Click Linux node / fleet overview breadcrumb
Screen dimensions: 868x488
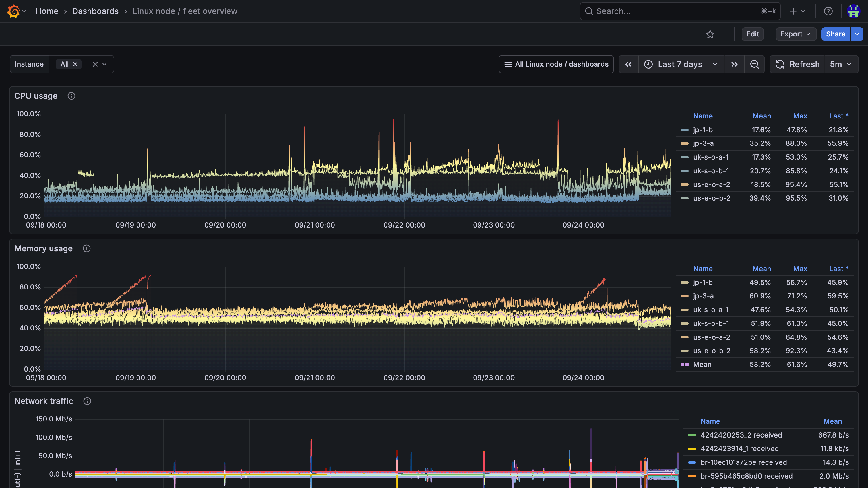click(x=185, y=11)
